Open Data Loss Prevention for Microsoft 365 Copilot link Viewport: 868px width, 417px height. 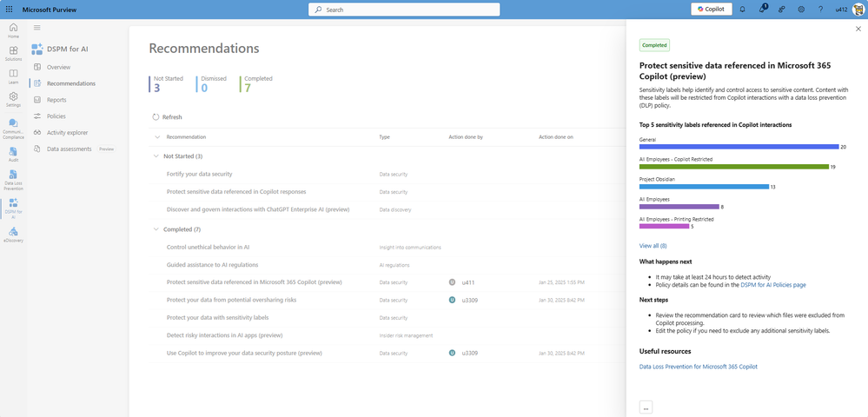click(x=698, y=367)
